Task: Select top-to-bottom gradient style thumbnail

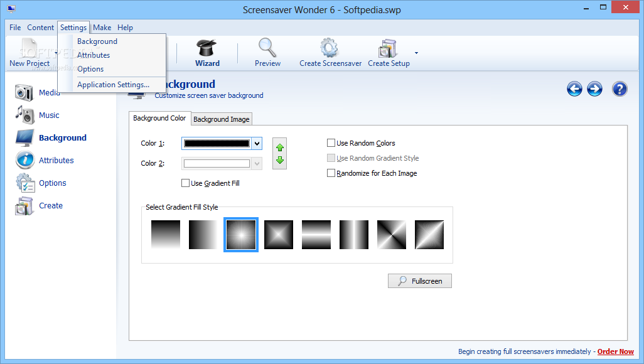Action: pos(166,235)
